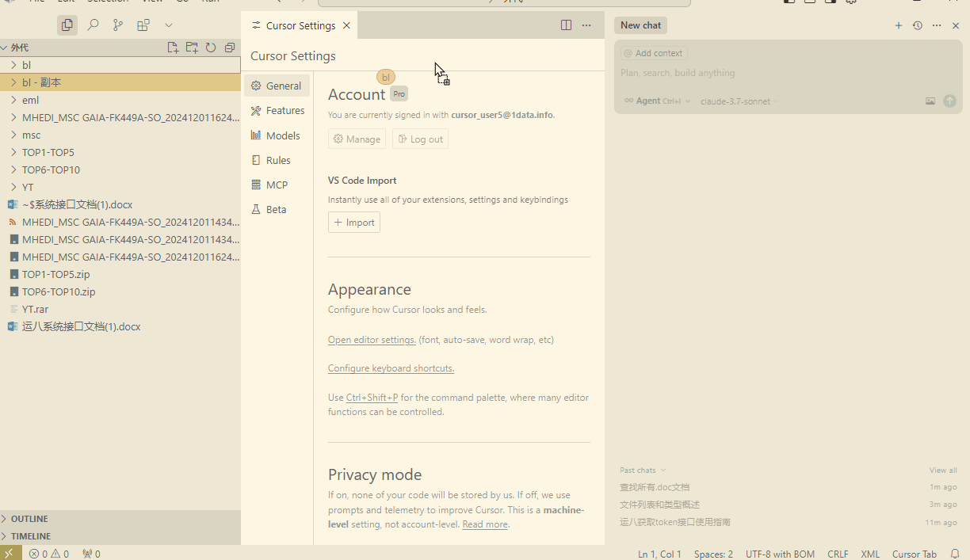970x560 pixels.
Task: Open Models settings section
Action: coord(277,135)
